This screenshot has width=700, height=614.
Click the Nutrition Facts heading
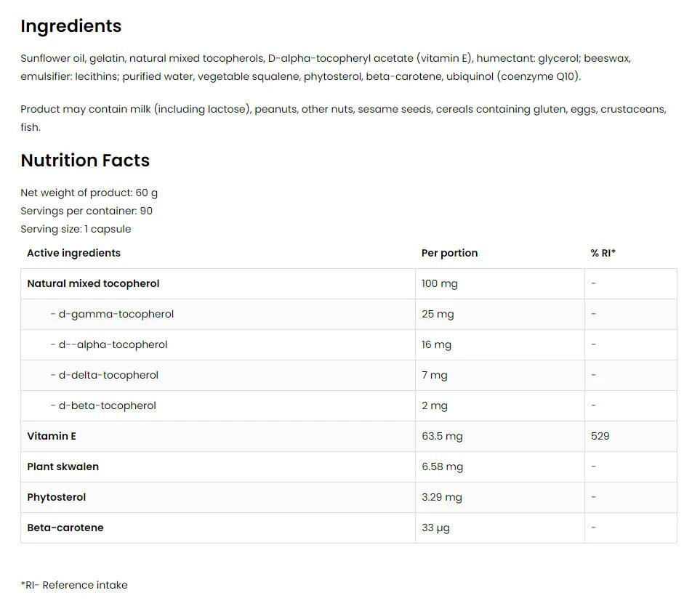tap(85, 161)
